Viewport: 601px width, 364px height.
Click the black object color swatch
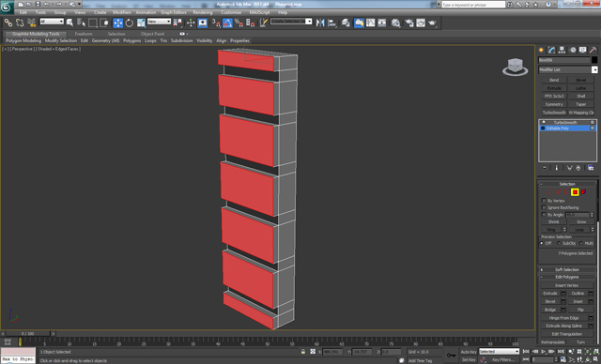594,60
